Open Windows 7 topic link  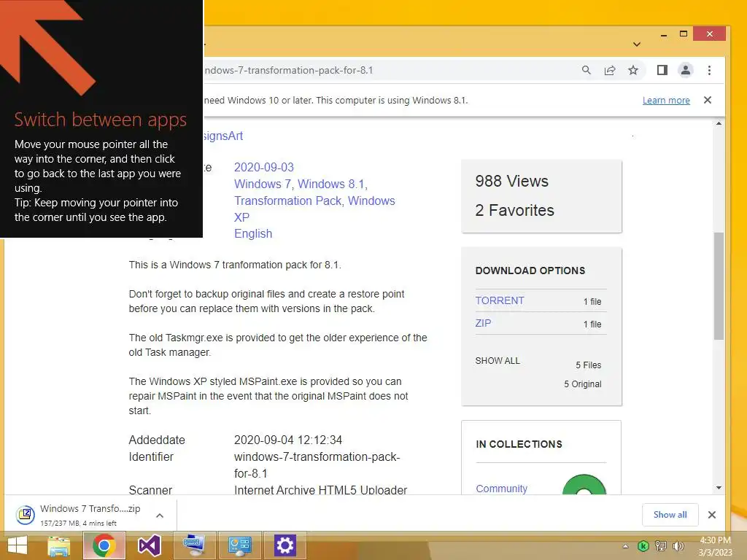263,184
